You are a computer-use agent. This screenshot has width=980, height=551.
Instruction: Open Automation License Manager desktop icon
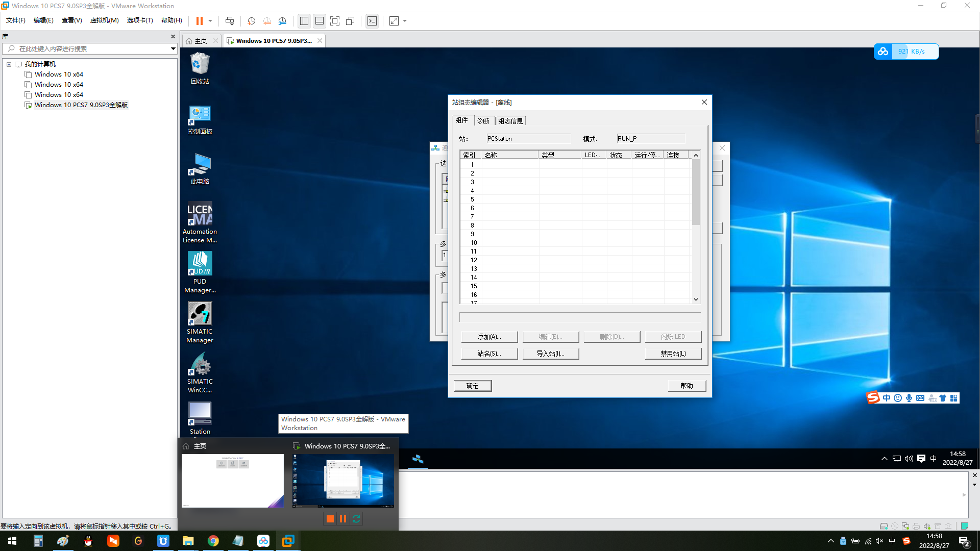tap(200, 222)
